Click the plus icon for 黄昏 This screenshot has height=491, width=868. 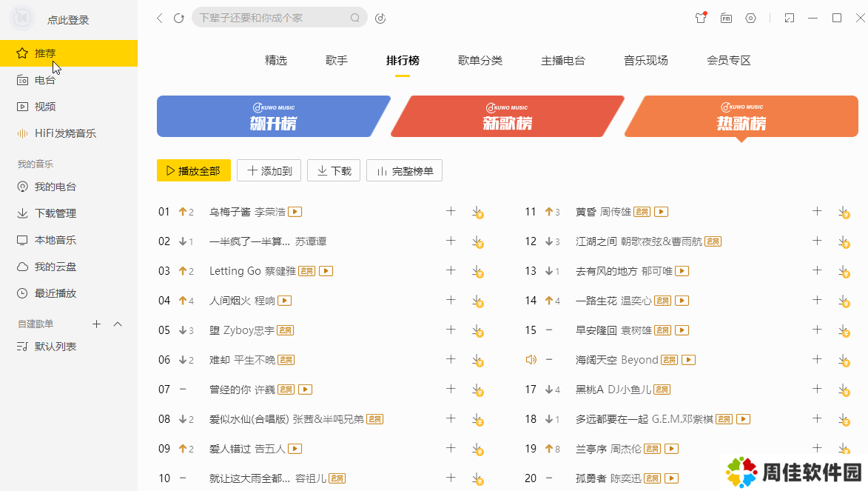coord(817,212)
